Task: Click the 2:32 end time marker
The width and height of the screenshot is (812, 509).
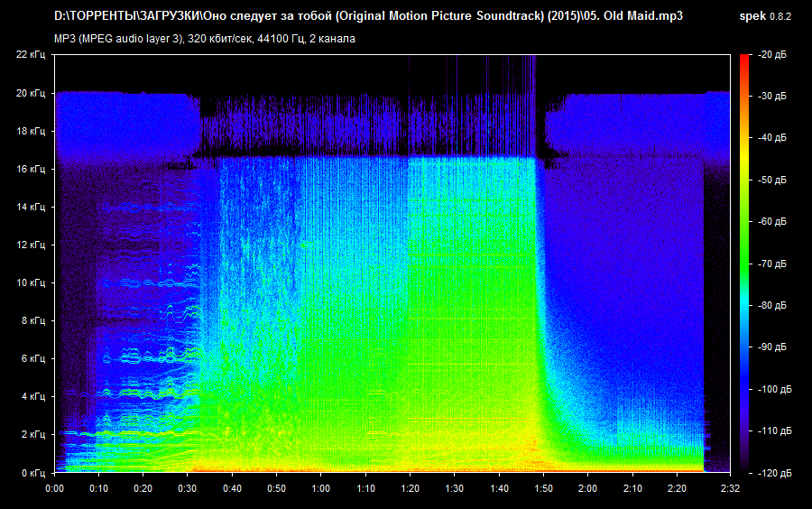Action: click(729, 488)
